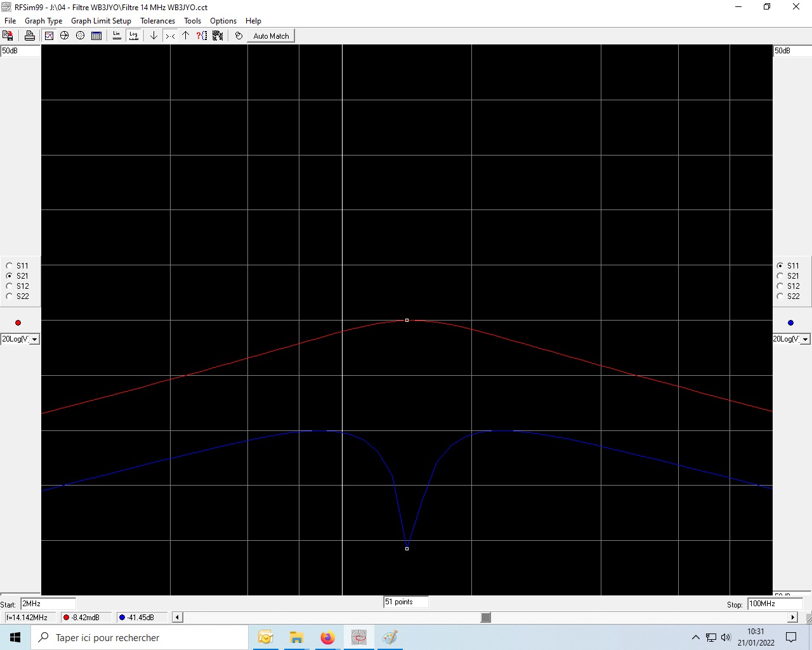Click the RFSim99 taskbar icon

coord(358,637)
